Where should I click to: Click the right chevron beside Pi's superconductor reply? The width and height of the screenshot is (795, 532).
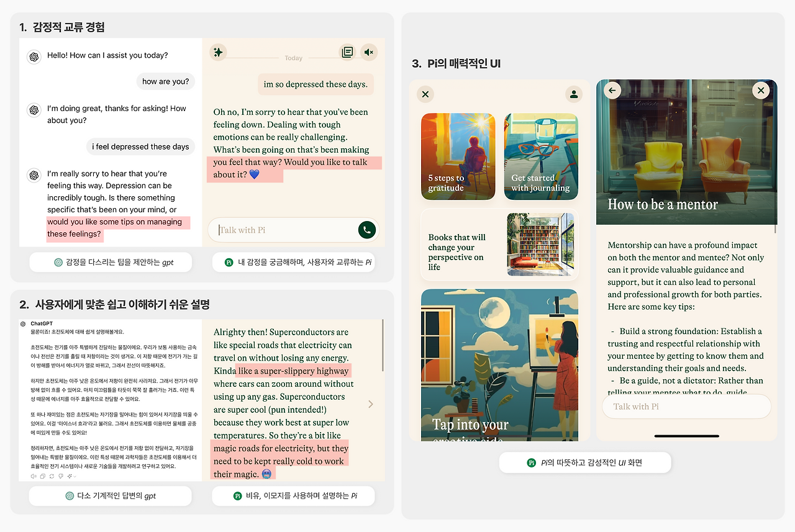pos(371,404)
